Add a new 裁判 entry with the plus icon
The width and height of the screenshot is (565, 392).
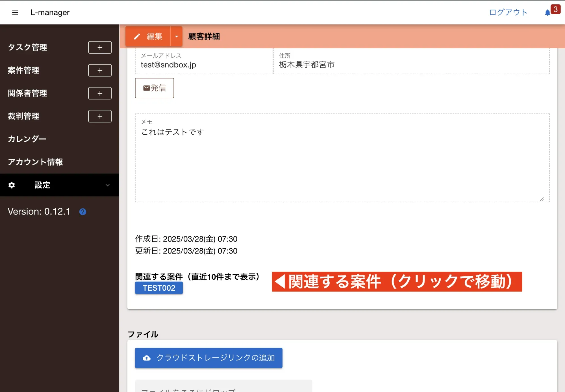[x=100, y=116]
